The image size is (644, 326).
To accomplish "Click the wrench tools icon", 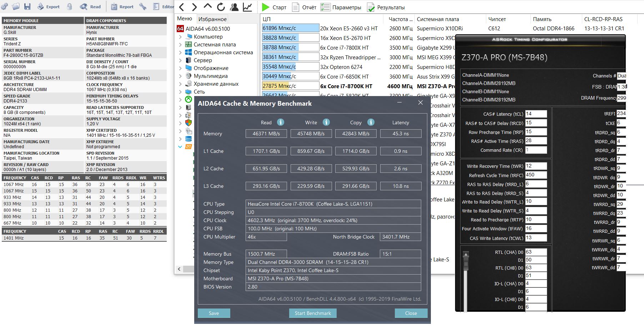I will pos(143,6).
